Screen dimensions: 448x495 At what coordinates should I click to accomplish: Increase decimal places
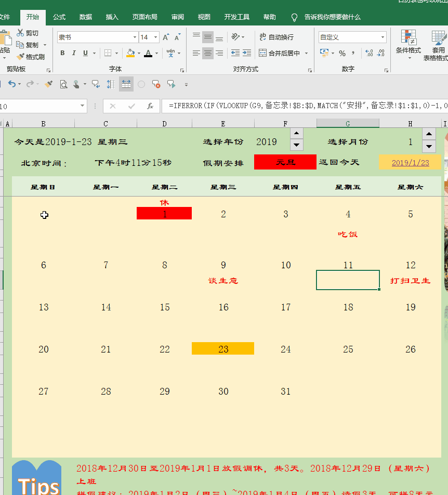point(369,53)
